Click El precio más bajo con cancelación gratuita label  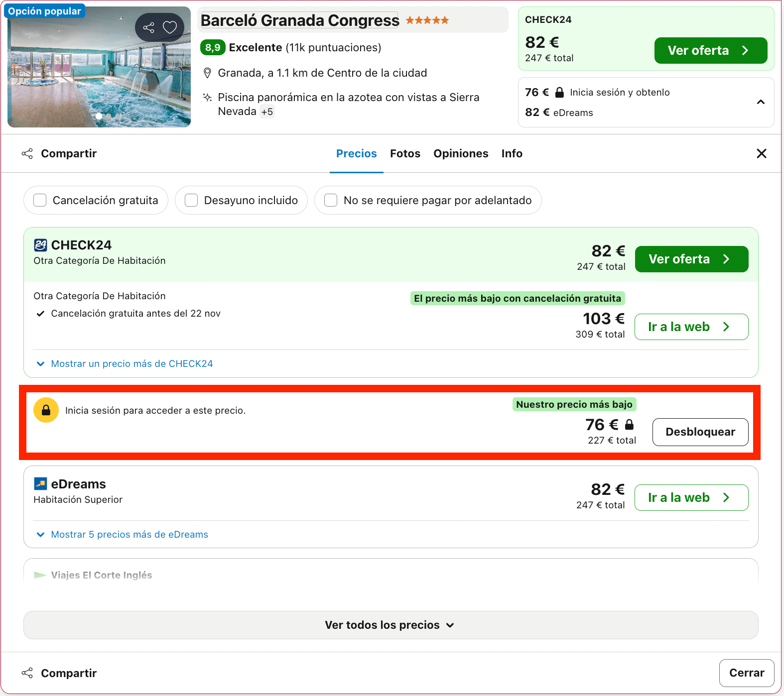(518, 298)
